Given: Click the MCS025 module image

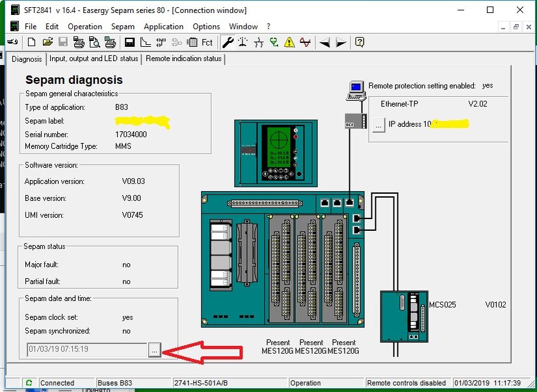Looking at the screenshot, I should 404,317.
